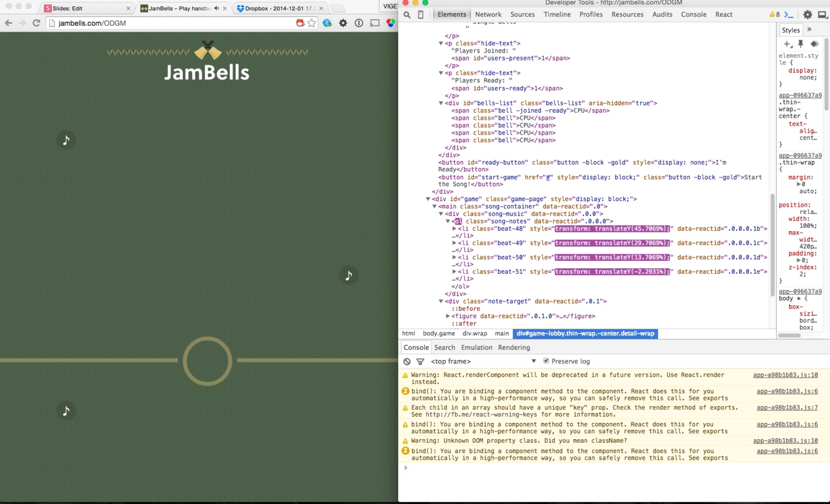Switch drawer to the Rendering tab
The height and width of the screenshot is (504, 830).
tap(514, 348)
